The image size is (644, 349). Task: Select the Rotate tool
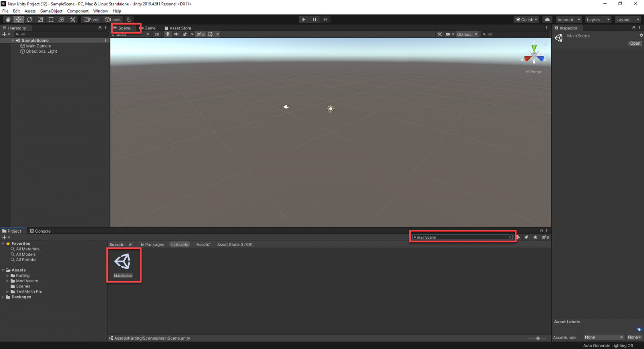click(29, 19)
